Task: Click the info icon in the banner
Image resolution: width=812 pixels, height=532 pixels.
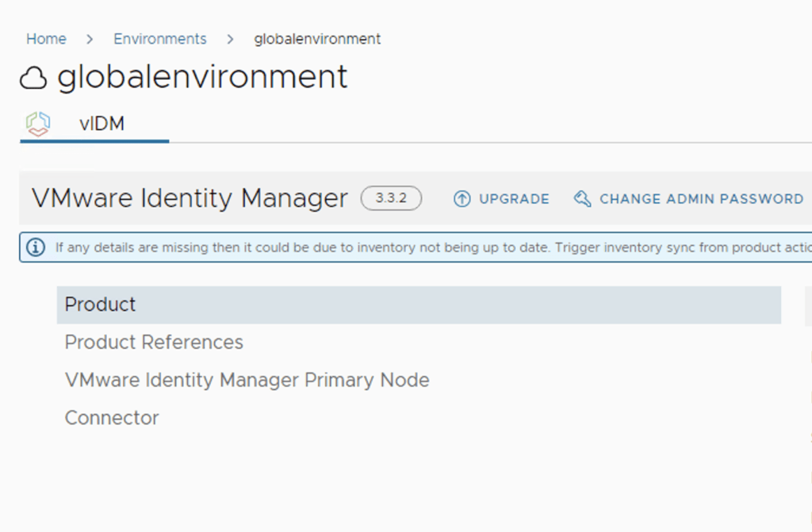Action: click(x=36, y=247)
